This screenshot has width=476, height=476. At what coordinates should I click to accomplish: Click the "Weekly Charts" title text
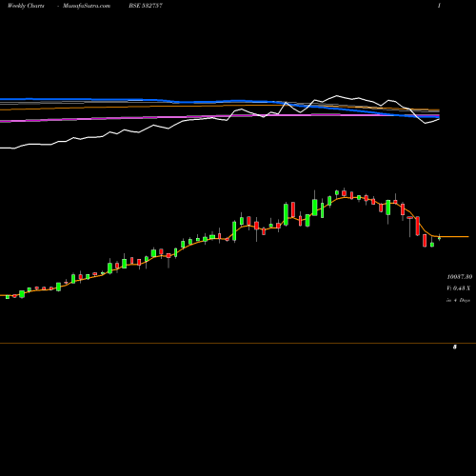(26, 6)
